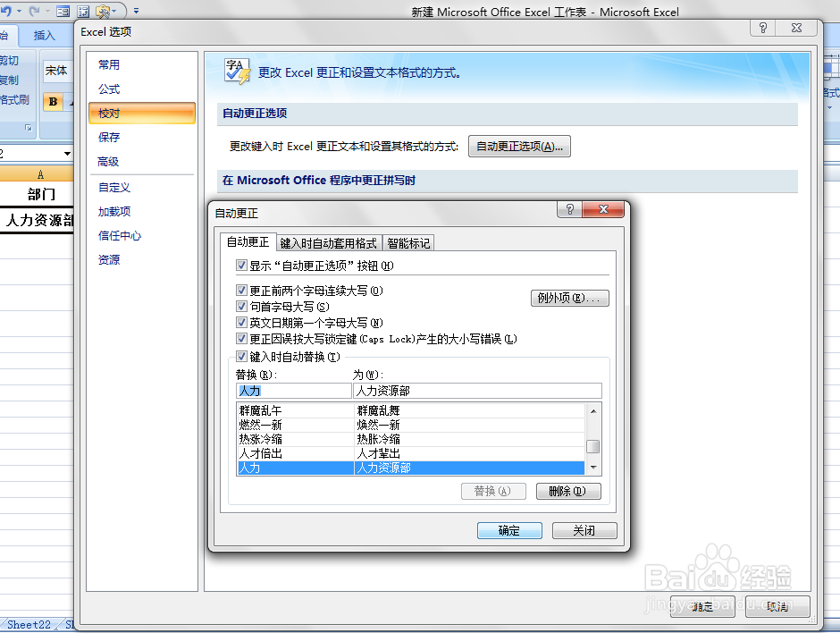
Task: Click the 格式刷 format painter icon
Action: point(11,98)
